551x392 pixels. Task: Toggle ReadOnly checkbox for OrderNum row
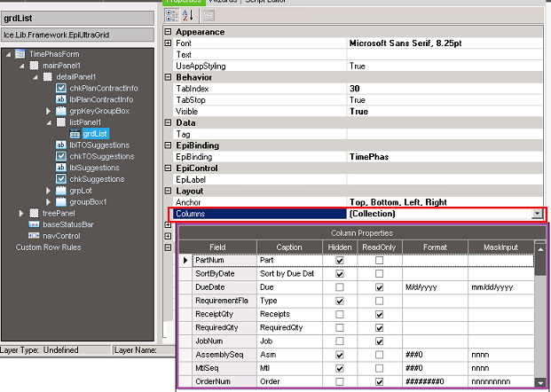point(379,382)
